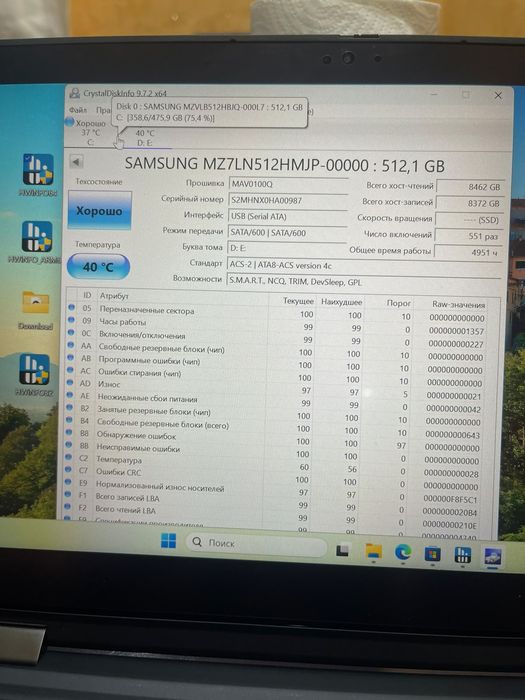Open File Explorer from the taskbar
Screen dimensions: 525x700
(x=374, y=552)
